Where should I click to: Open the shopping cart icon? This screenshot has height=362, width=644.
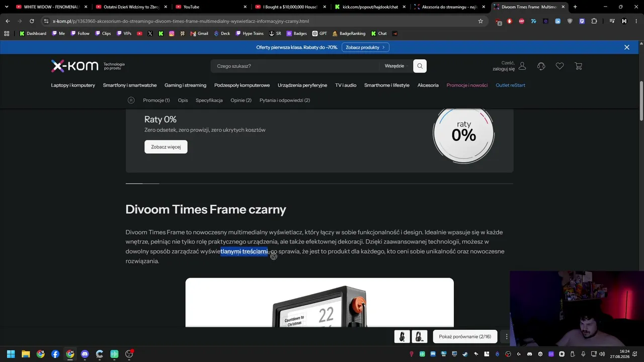(578, 66)
